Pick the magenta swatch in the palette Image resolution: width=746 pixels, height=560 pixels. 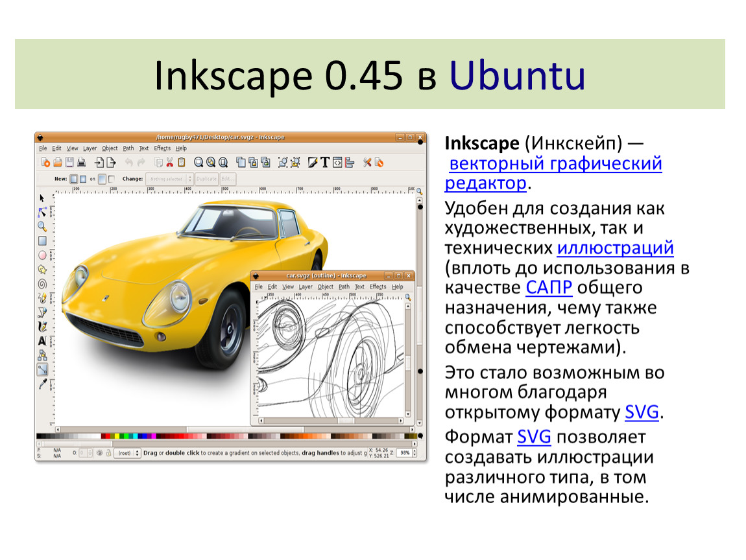(153, 436)
